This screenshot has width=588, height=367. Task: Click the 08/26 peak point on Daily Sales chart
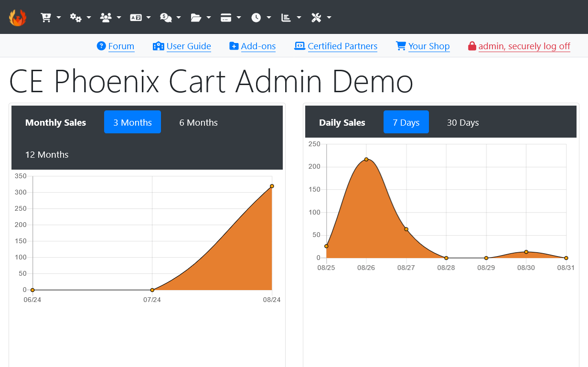point(366,159)
